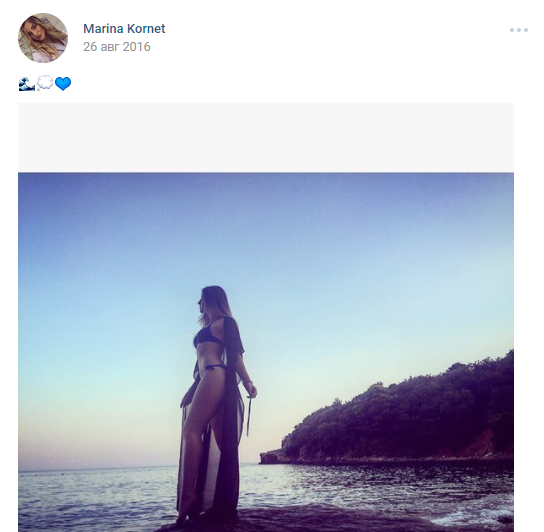544x532 pixels.
Task: Click the thought balloon emoji
Action: click(x=45, y=84)
